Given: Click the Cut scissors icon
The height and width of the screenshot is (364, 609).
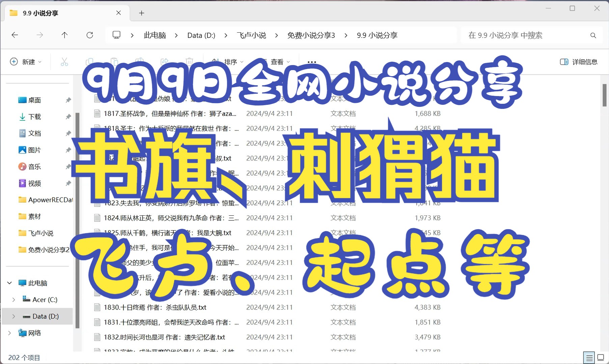Looking at the screenshot, I should pos(64,62).
